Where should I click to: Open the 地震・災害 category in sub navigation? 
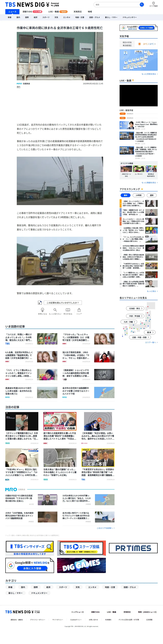tap(80, 17)
